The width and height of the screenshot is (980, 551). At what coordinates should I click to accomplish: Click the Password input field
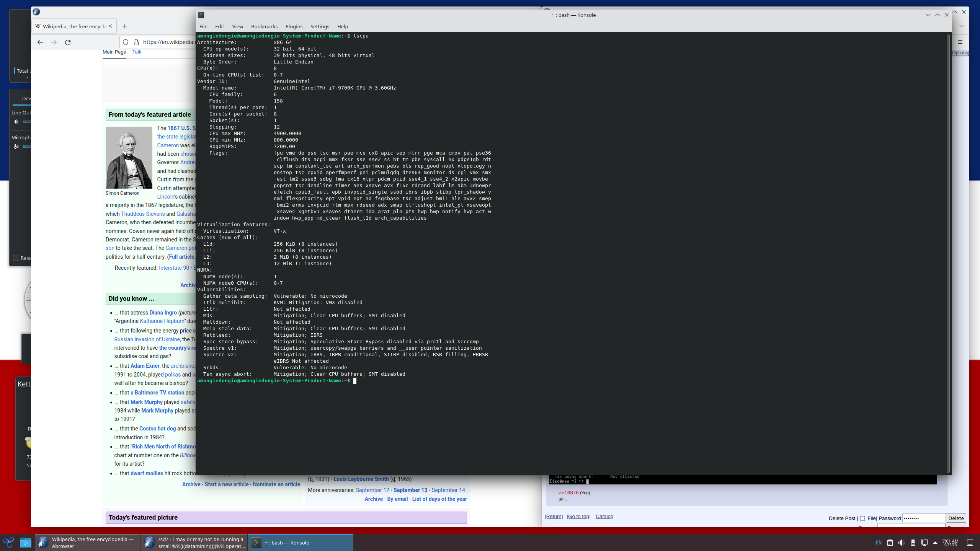tap(923, 518)
